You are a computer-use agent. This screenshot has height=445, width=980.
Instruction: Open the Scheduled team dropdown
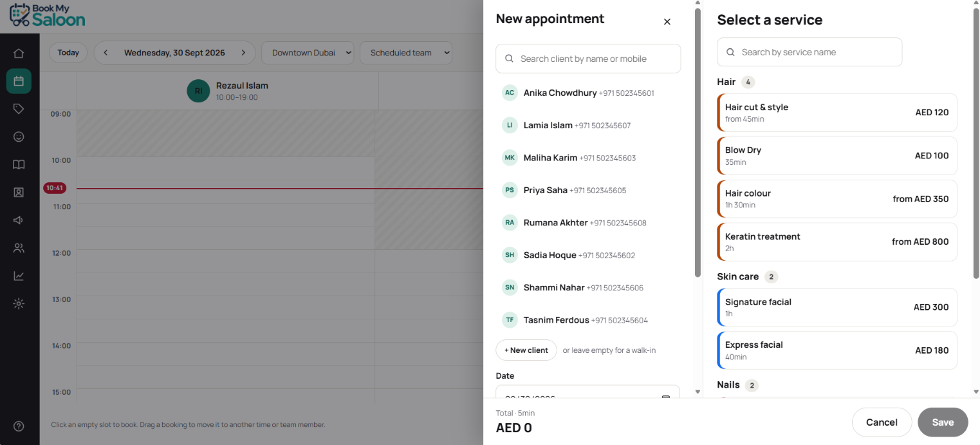point(406,53)
